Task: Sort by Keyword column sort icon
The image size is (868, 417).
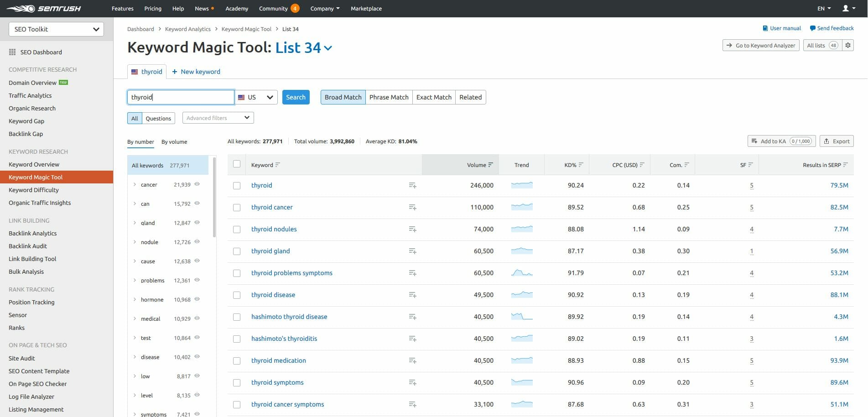Action: [x=277, y=165]
